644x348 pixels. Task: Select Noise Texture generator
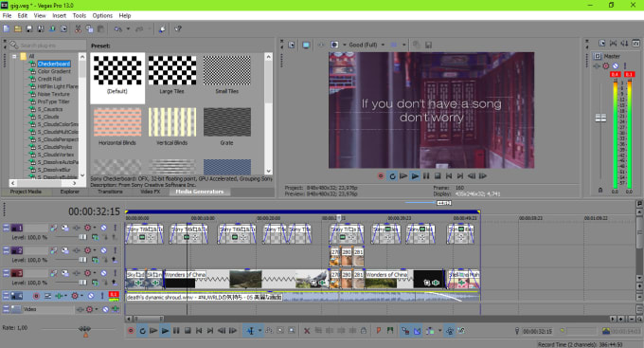(53, 94)
